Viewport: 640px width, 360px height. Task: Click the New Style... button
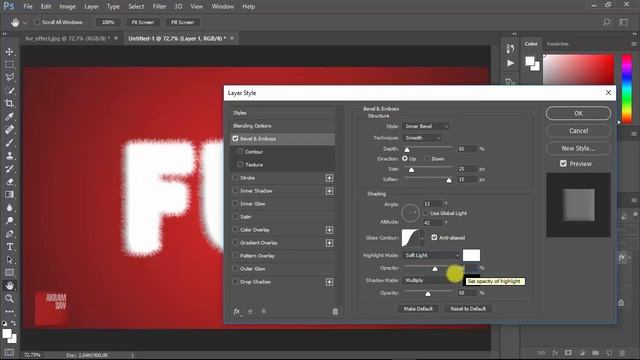[578, 148]
